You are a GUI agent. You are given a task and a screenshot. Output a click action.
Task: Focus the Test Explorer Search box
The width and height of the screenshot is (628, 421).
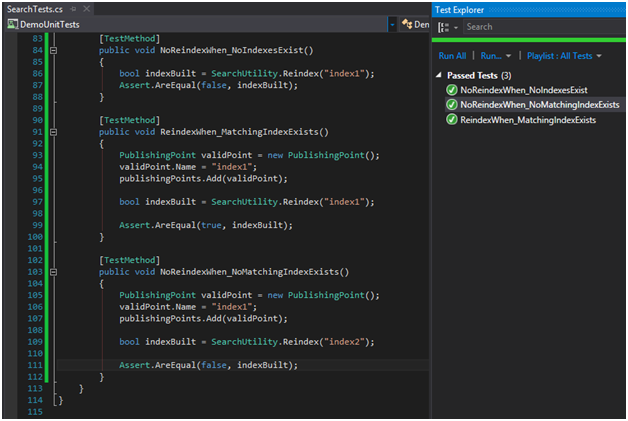click(544, 27)
